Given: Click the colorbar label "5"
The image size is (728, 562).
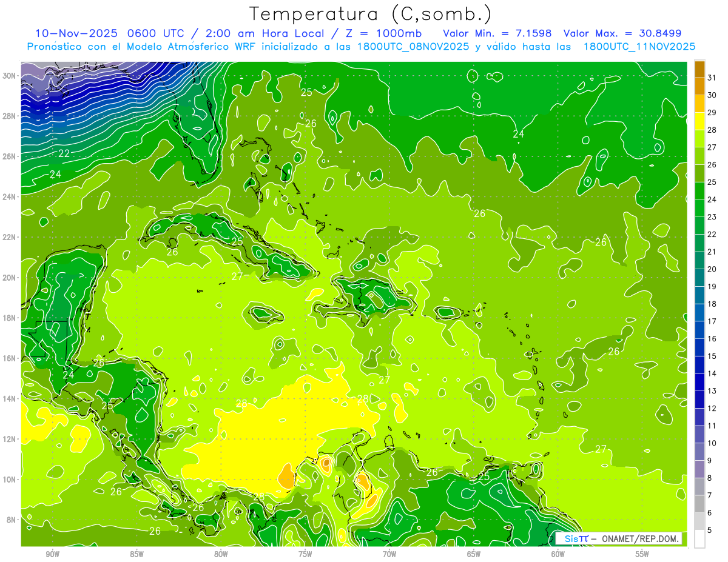Looking at the screenshot, I should pyautogui.click(x=710, y=530).
